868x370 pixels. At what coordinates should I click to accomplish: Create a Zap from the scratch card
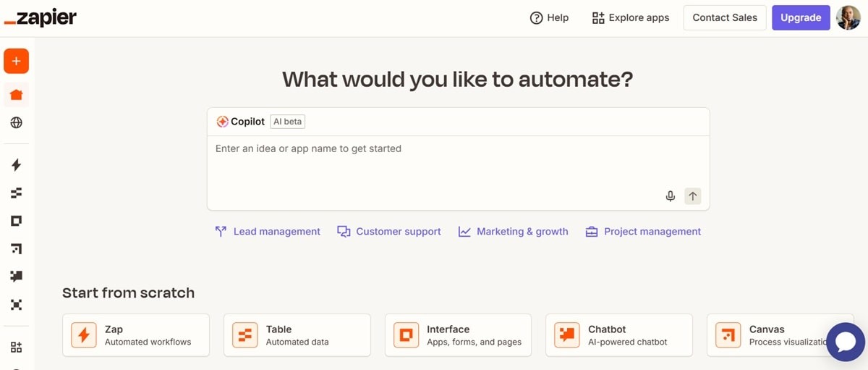click(136, 335)
